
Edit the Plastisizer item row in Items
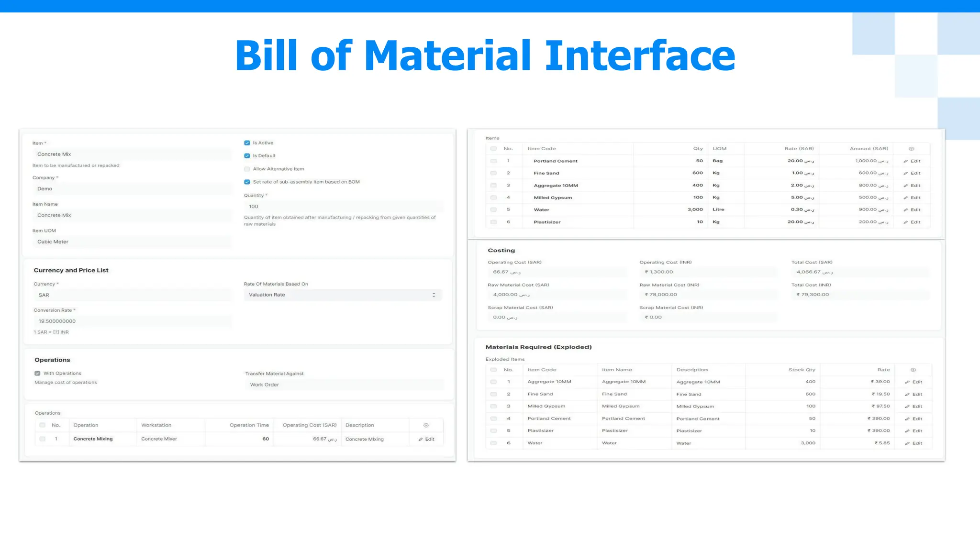912,222
